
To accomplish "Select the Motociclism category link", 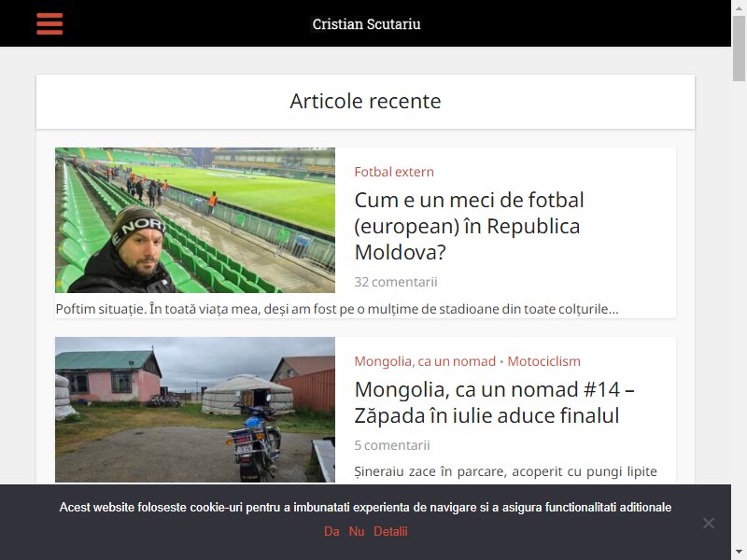I will coord(543,361).
